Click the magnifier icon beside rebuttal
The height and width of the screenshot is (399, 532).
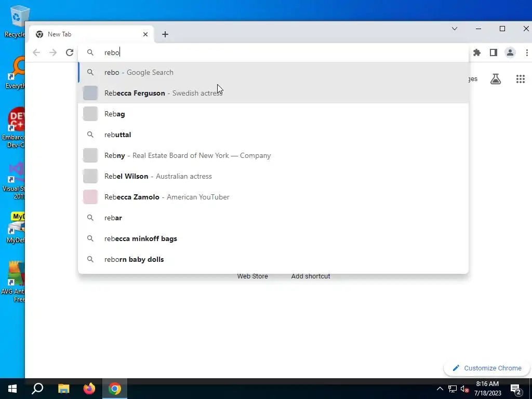[90, 135]
